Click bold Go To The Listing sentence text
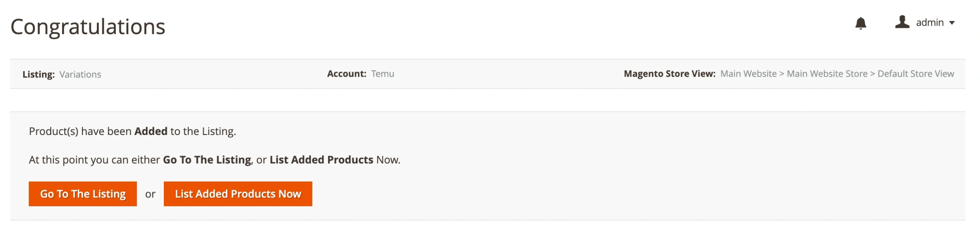Viewport: 980px width, 237px height. click(207, 160)
